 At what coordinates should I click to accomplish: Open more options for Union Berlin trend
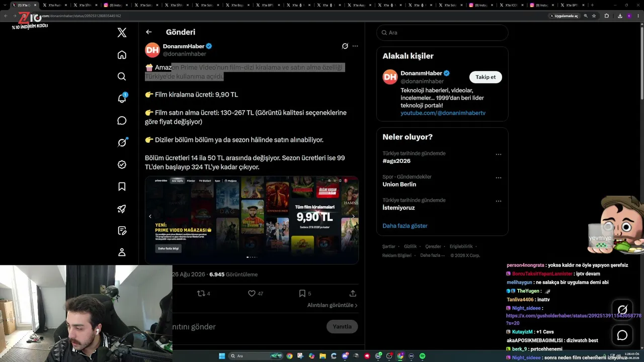pos(499,177)
